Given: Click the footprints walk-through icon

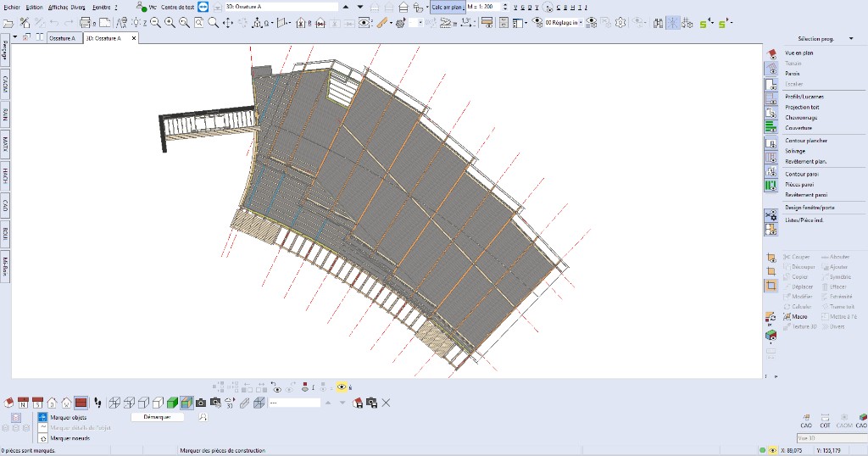Looking at the screenshot, I should [97, 403].
